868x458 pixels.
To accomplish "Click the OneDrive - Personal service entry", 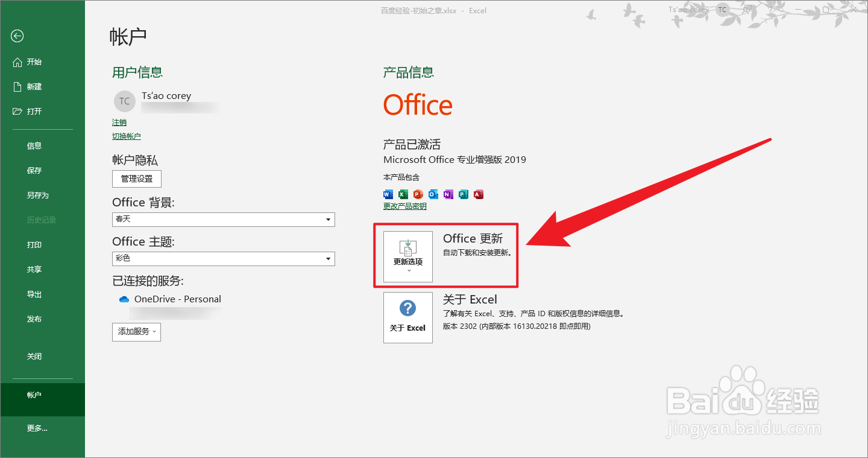I will click(170, 299).
